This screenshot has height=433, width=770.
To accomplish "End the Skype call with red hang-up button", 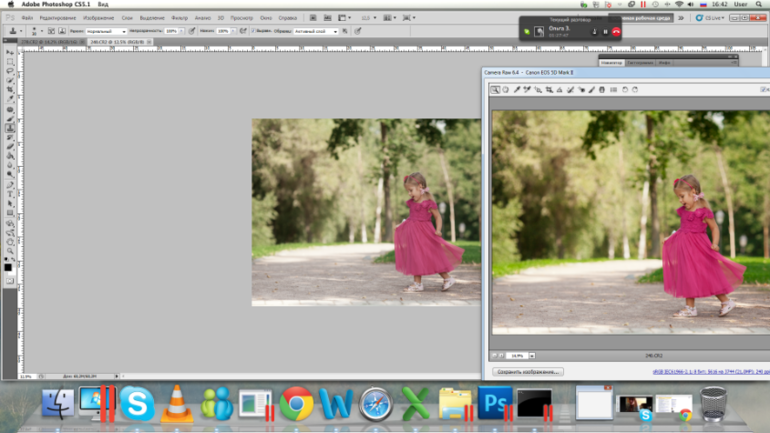I will (x=617, y=32).
